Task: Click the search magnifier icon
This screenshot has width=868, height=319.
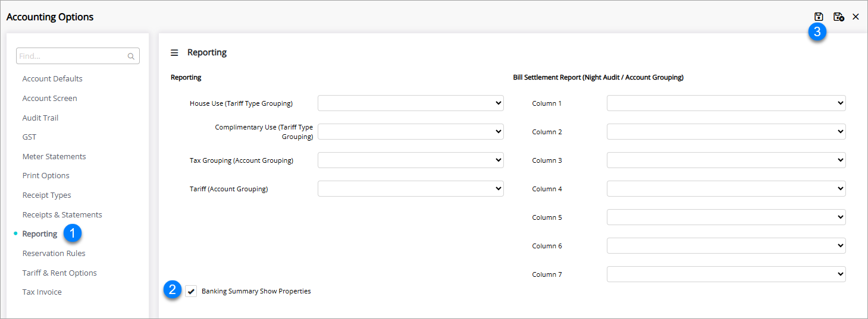Action: (131, 56)
